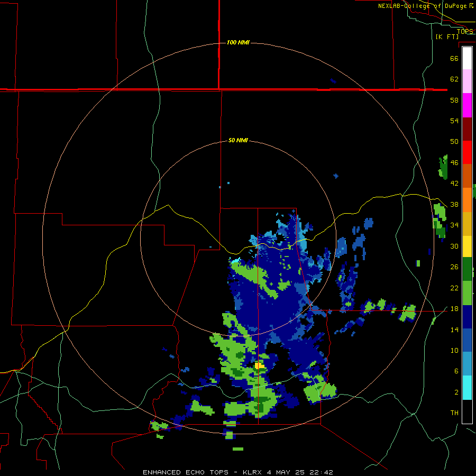Select the 46 label on the scale
Screen dimensions: 476x476
click(x=454, y=163)
